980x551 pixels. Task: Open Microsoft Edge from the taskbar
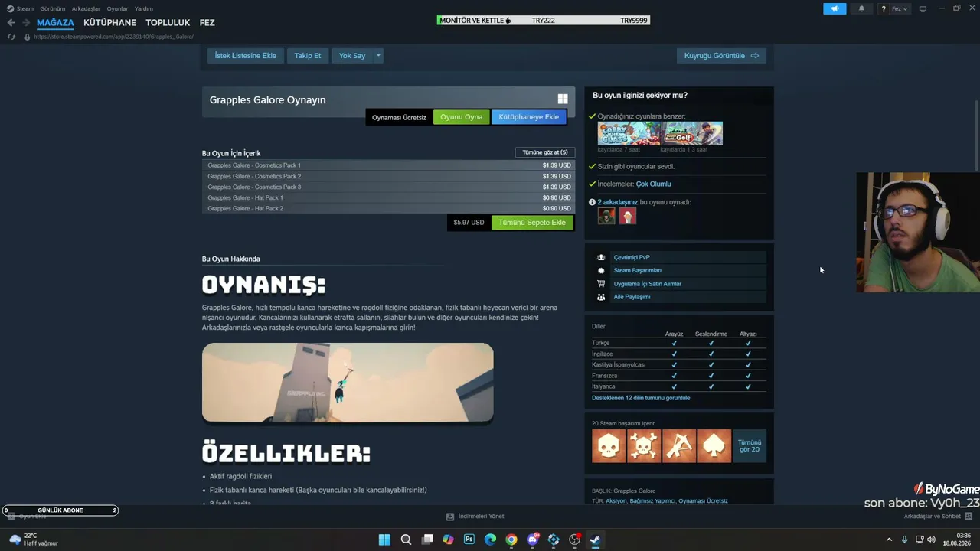tap(490, 540)
